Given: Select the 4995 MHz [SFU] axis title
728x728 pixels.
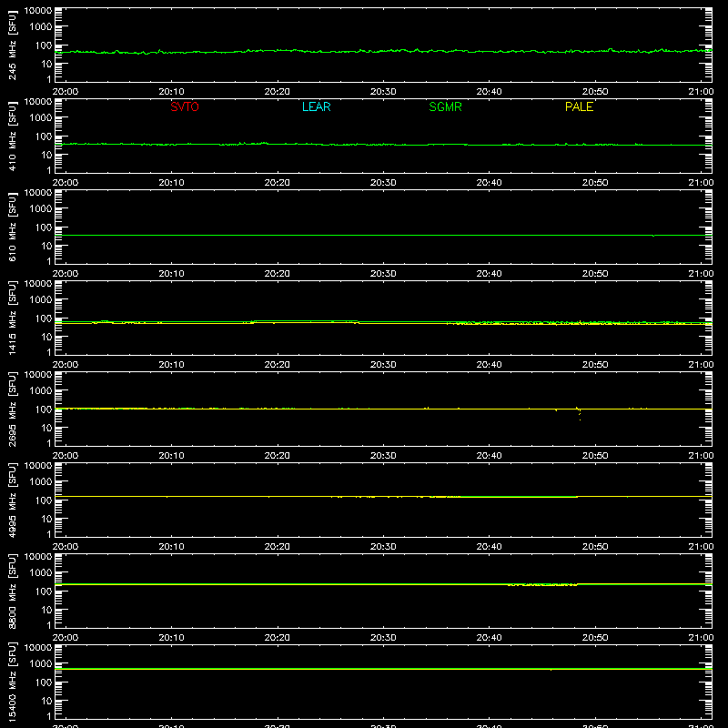Looking at the screenshot, I should [12, 500].
